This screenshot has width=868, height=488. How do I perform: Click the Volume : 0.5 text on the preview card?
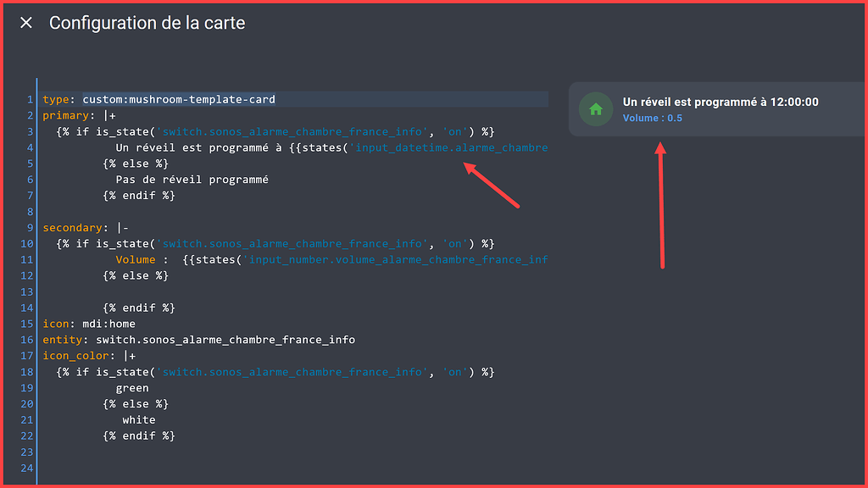[652, 118]
